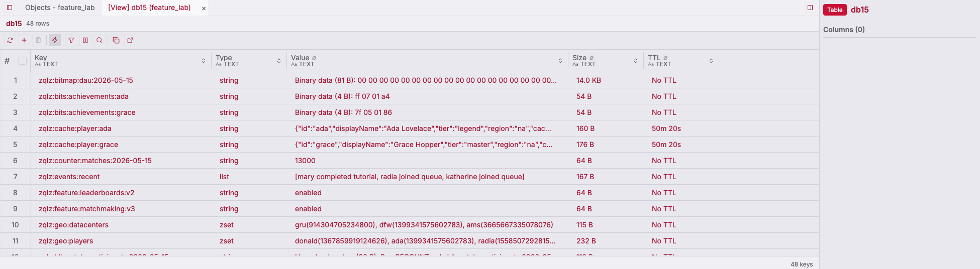Click the Ada Lovelace JSON value cell
This screenshot has width=980, height=269.
pyautogui.click(x=427, y=128)
